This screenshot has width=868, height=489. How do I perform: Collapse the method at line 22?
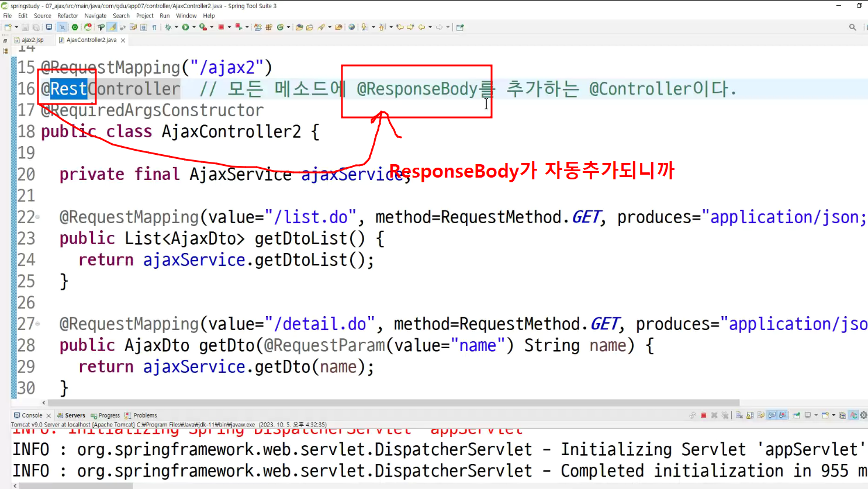tap(38, 217)
